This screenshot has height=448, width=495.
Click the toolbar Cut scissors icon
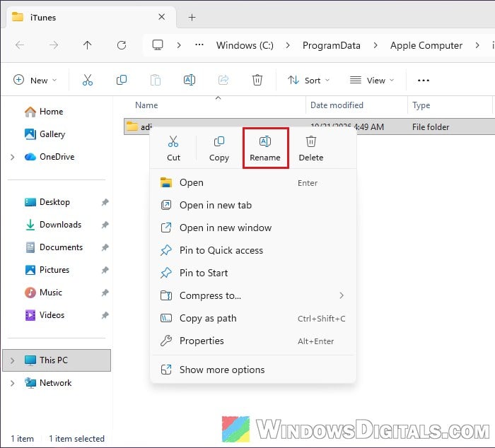[88, 80]
